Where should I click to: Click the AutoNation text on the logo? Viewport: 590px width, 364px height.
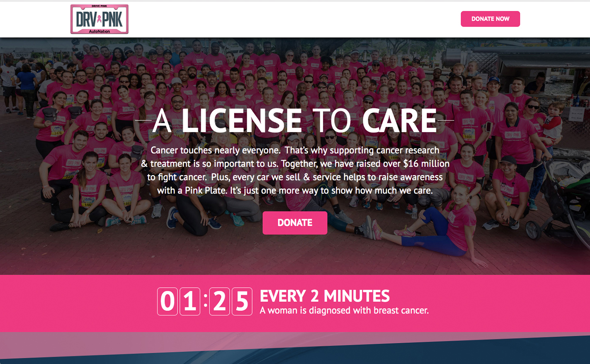click(100, 31)
